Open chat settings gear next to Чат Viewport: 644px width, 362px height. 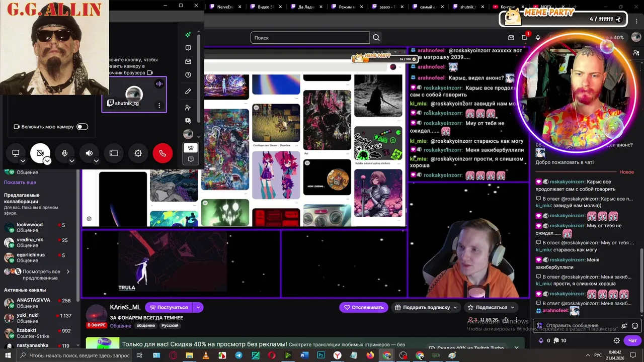617,340
